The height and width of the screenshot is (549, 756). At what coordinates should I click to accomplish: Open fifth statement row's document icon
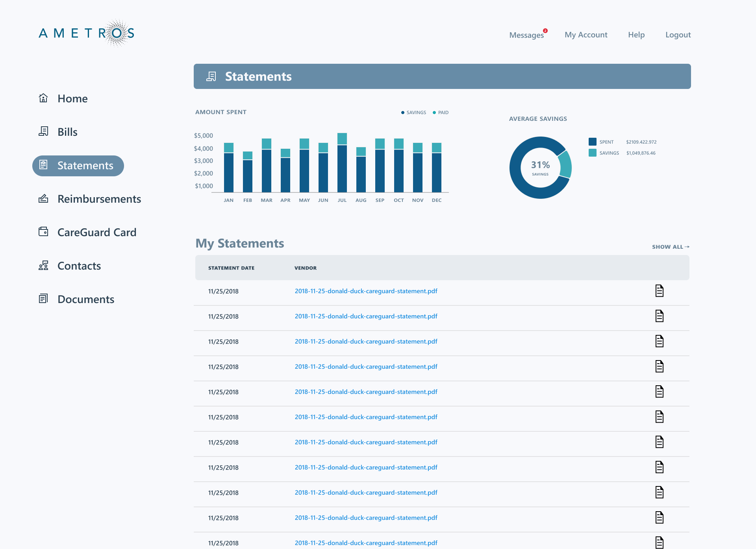pyautogui.click(x=660, y=392)
